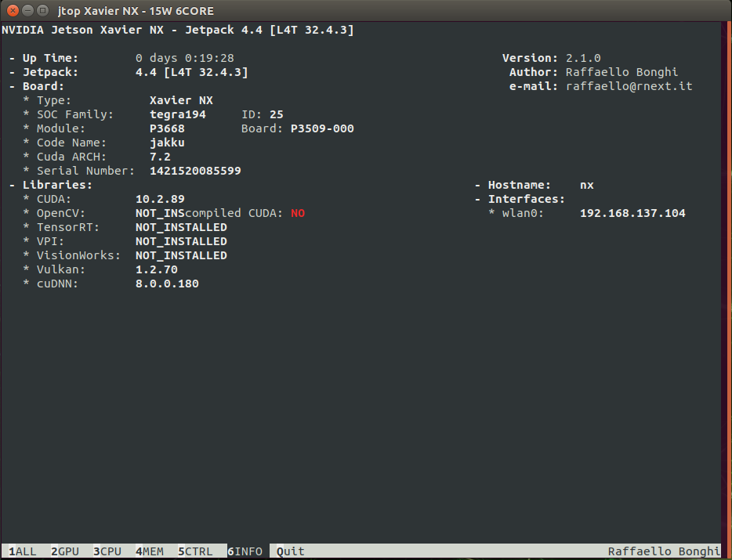732x560 pixels.
Task: Click the VisionWorks NOT_INSTALLED value
Action: 181,255
